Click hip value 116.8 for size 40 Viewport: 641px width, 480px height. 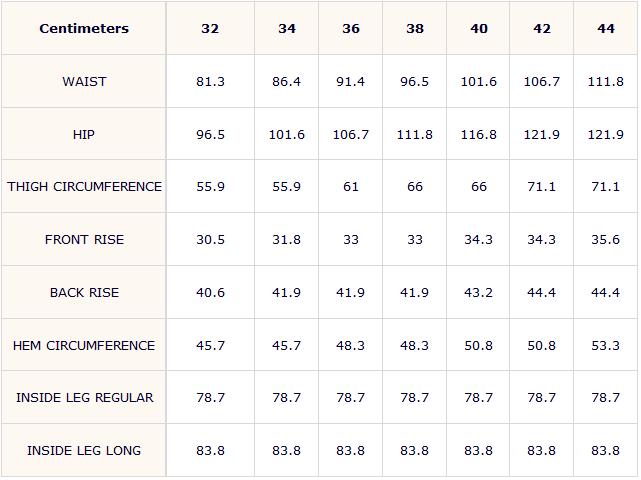[479, 135]
